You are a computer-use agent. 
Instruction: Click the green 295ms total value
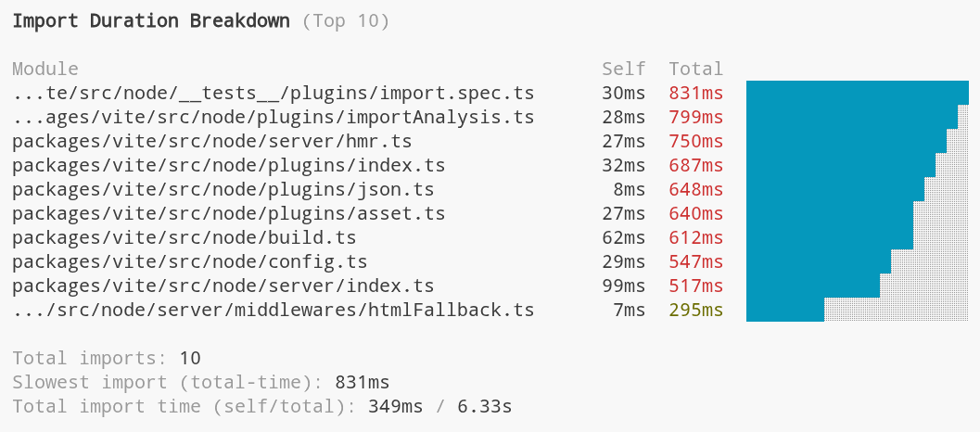696,310
